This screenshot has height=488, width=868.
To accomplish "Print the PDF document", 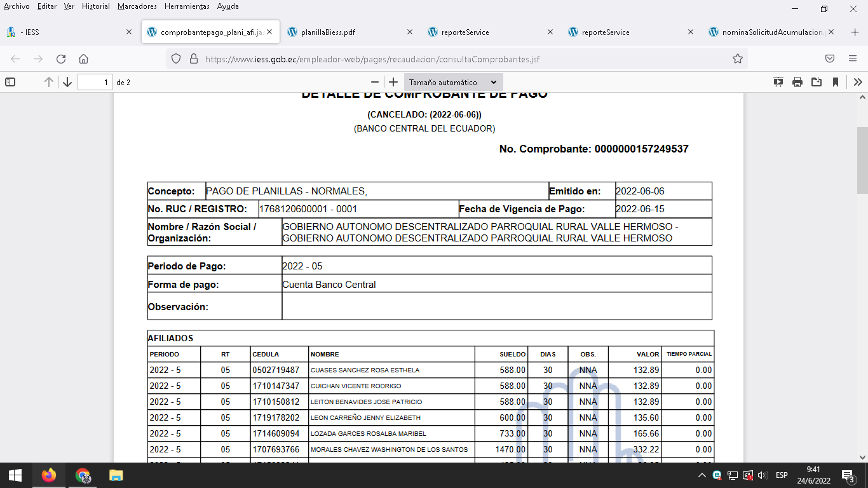I will point(797,82).
